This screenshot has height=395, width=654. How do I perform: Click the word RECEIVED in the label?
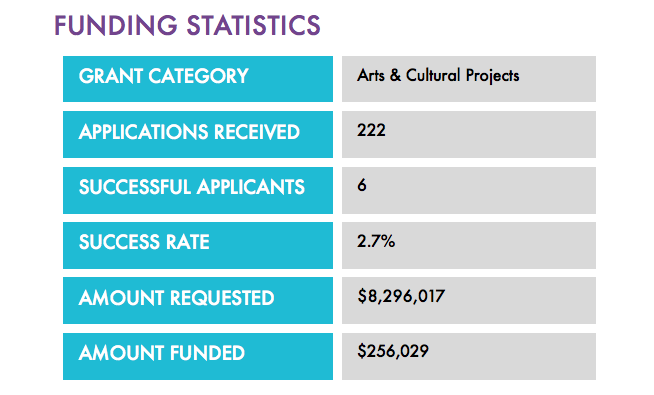(x=257, y=132)
